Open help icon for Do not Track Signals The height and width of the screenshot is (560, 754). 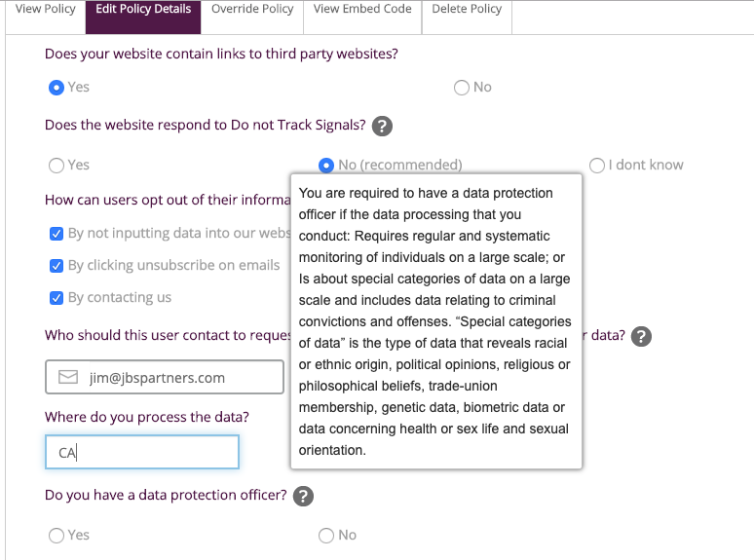pyautogui.click(x=382, y=127)
